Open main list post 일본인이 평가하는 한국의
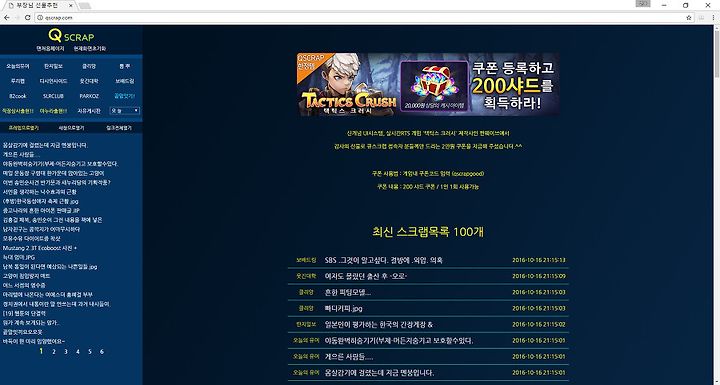 click(x=379, y=325)
